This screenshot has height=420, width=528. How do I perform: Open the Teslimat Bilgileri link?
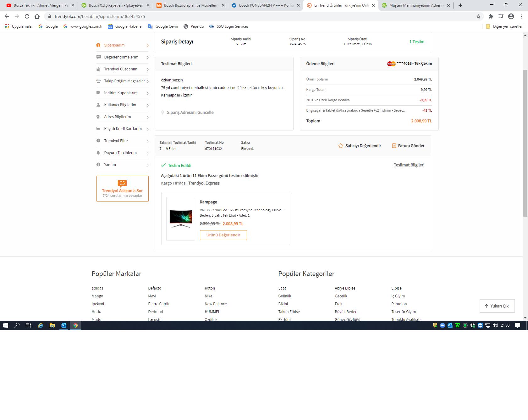click(x=409, y=165)
